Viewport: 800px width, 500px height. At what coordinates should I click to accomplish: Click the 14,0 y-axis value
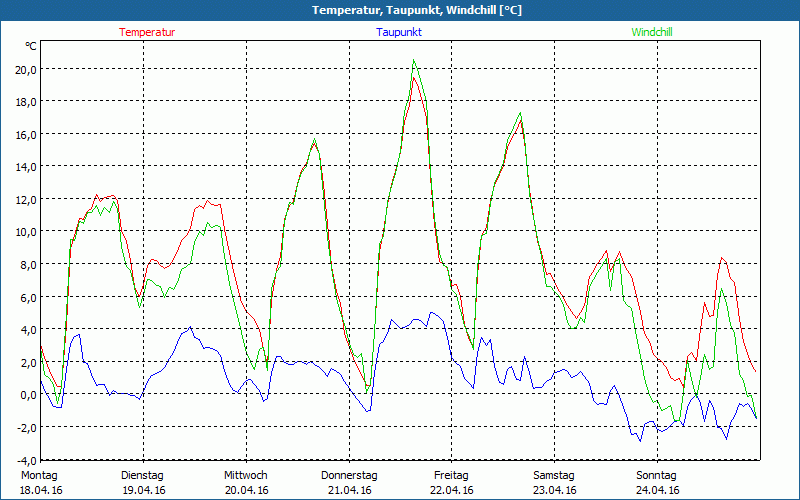26,167
